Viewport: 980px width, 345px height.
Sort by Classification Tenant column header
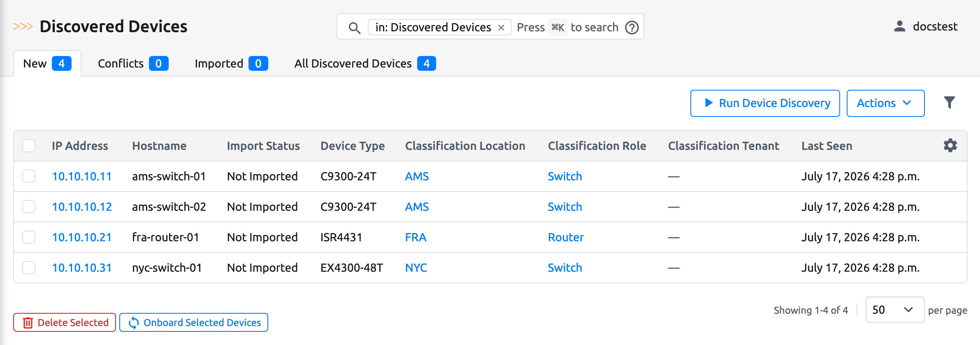click(723, 146)
